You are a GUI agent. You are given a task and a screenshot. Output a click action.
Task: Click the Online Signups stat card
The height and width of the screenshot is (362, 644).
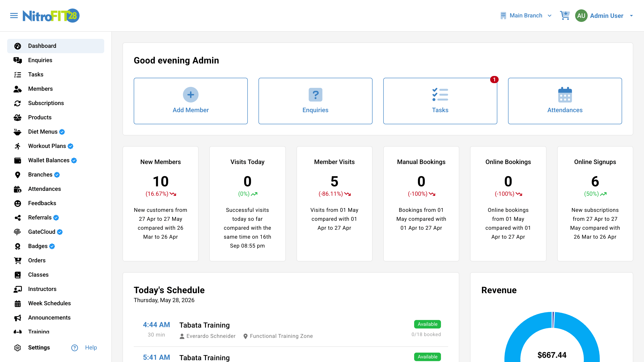coord(595,204)
